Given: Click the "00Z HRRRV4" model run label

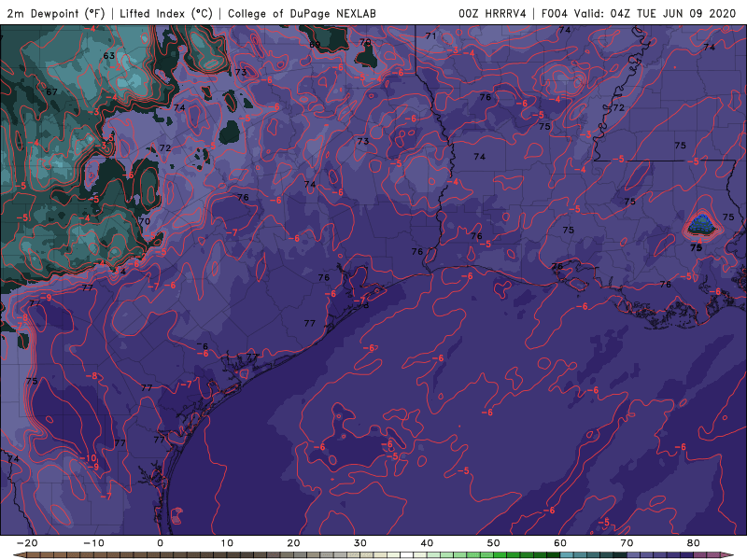Looking at the screenshot, I should coord(492,14).
